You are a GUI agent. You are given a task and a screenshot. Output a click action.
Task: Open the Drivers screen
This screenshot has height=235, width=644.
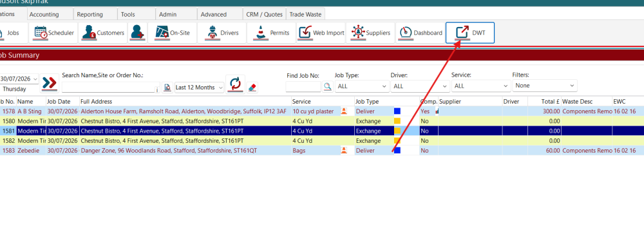(222, 33)
